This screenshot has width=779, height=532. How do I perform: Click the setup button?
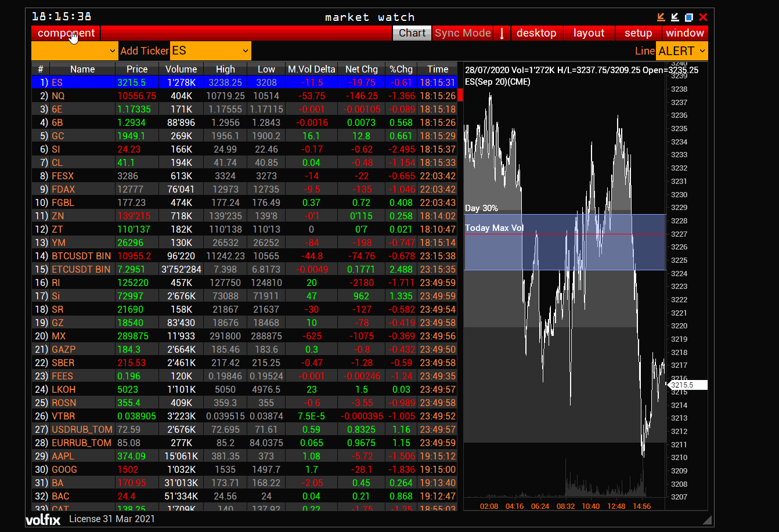pyautogui.click(x=638, y=33)
